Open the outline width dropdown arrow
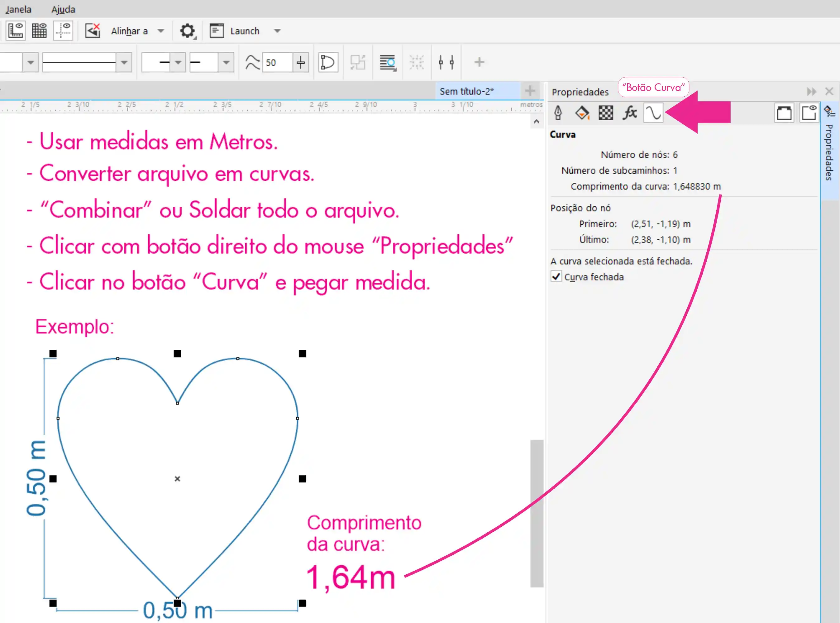This screenshot has width=840, height=623. (x=31, y=62)
